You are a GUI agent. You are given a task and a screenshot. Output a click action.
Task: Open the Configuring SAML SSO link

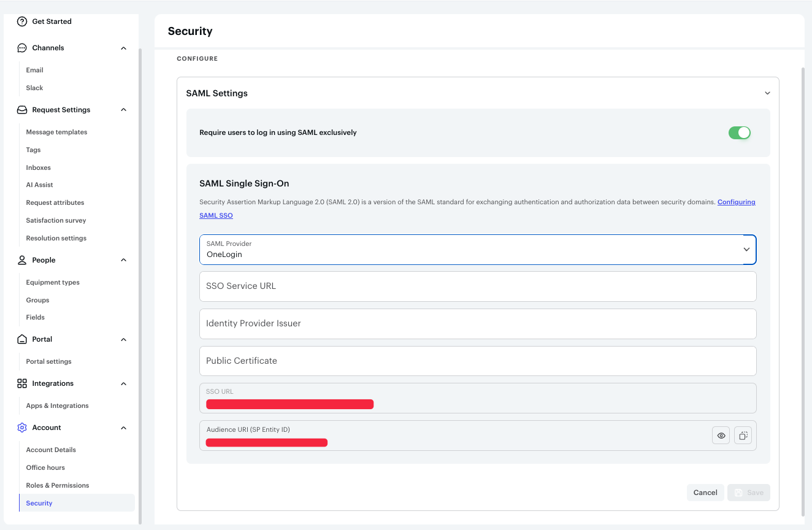pos(736,202)
